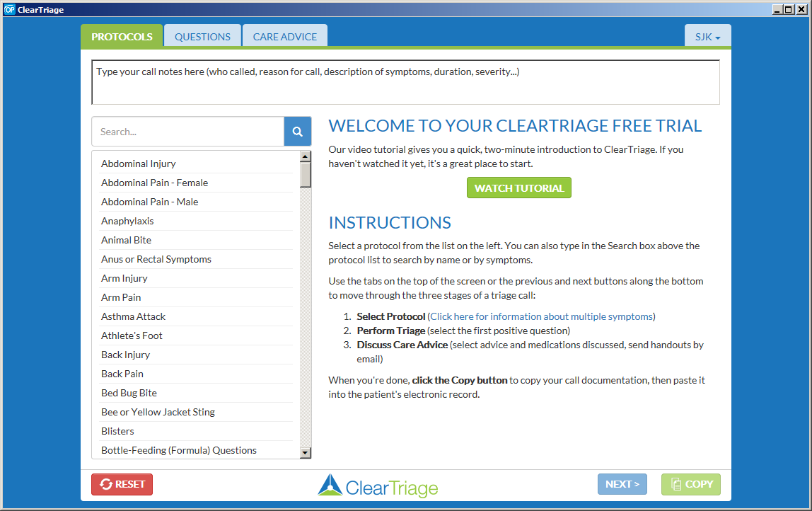Select the Asthma Attack protocol

pyautogui.click(x=197, y=316)
